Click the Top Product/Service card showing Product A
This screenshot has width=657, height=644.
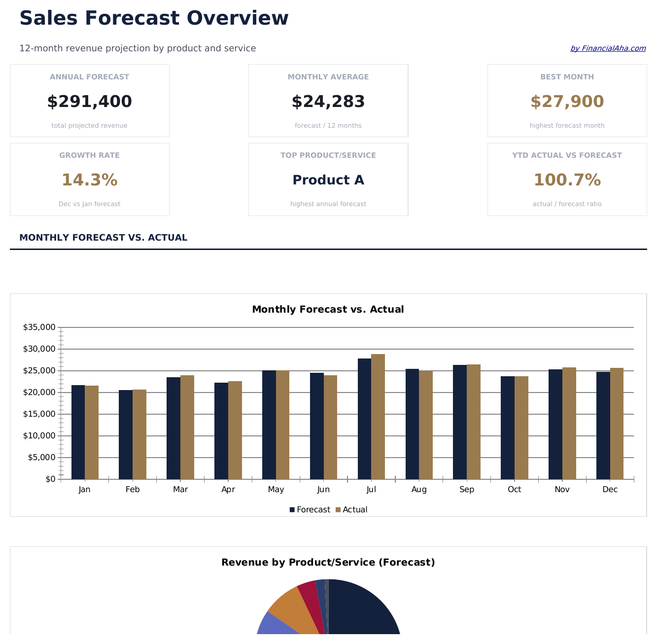pyautogui.click(x=328, y=179)
